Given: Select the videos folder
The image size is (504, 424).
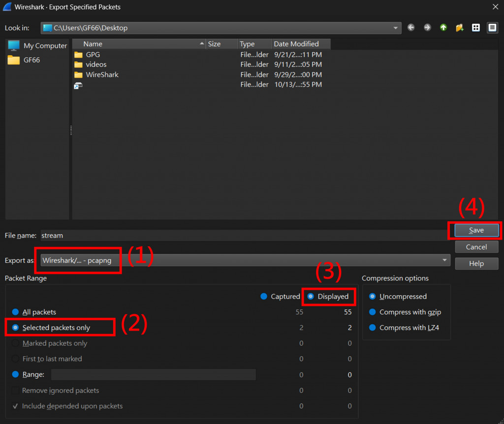Looking at the screenshot, I should tap(91, 64).
